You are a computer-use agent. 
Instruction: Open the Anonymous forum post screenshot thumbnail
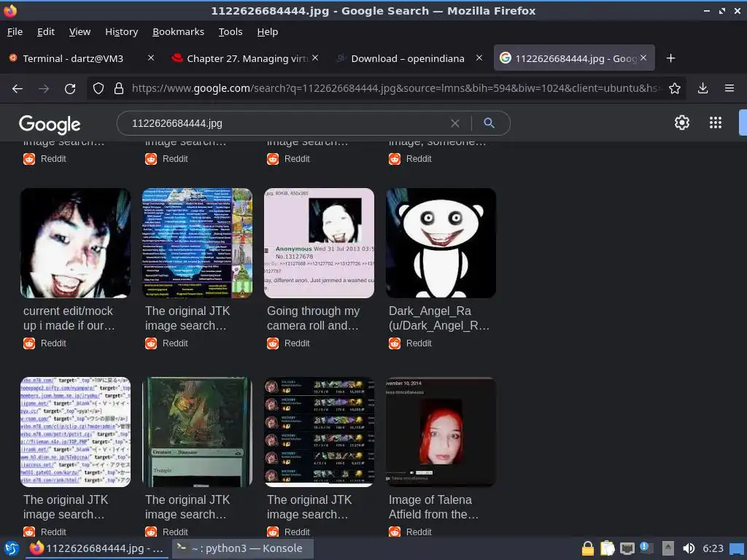point(320,243)
